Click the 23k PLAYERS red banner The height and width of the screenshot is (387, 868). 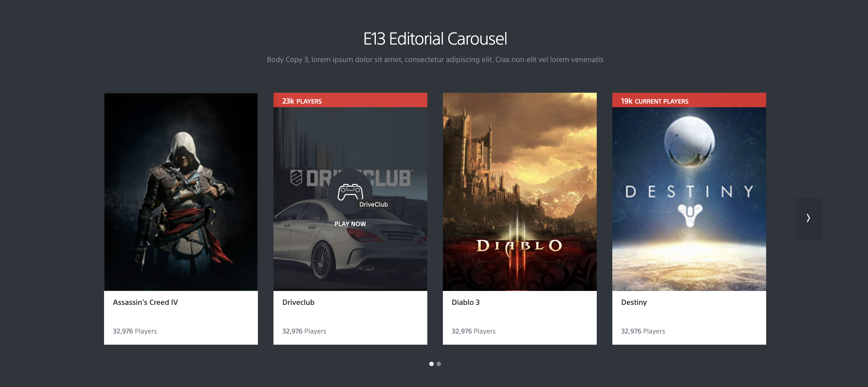[350, 101]
